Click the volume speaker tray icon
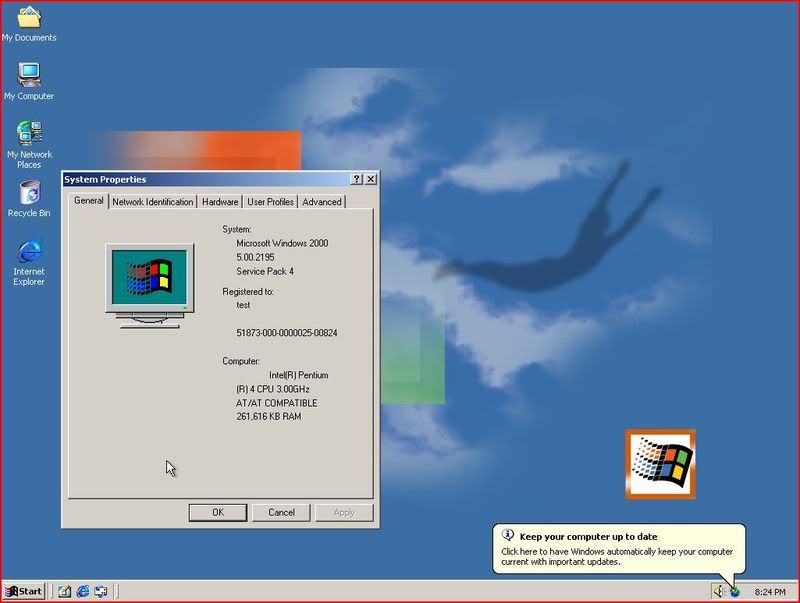800x603 pixels. 718,591
